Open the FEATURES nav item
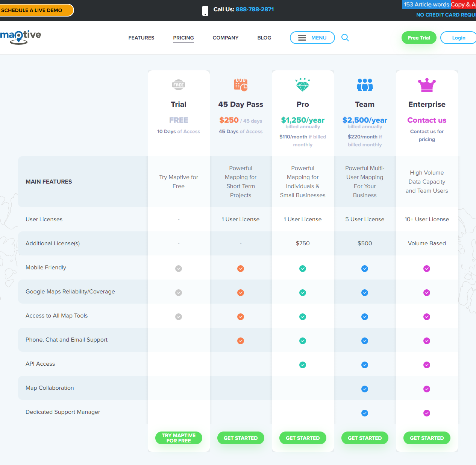The height and width of the screenshot is (465, 476). pyautogui.click(x=141, y=38)
